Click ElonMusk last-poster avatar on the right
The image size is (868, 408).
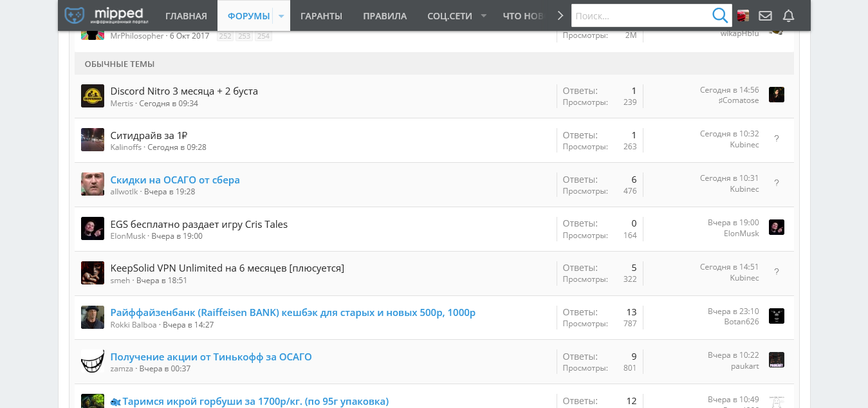(777, 227)
